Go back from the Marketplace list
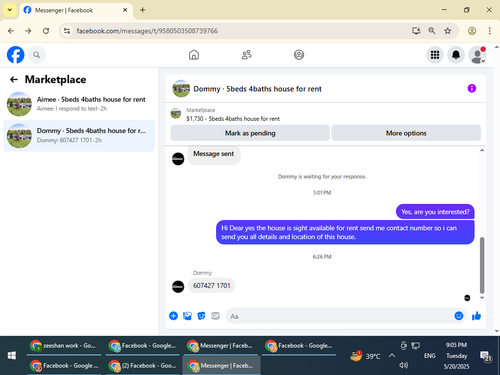The height and width of the screenshot is (375, 500). coord(14,79)
